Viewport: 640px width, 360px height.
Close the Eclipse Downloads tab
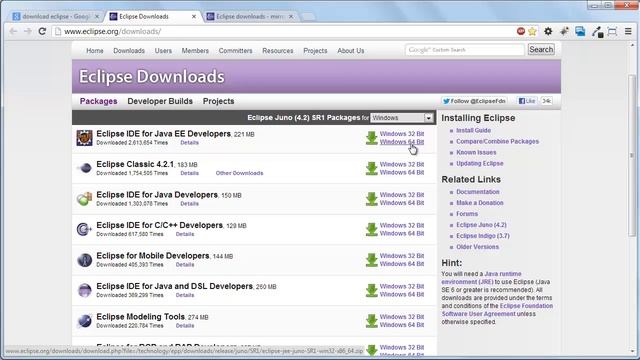pos(194,16)
